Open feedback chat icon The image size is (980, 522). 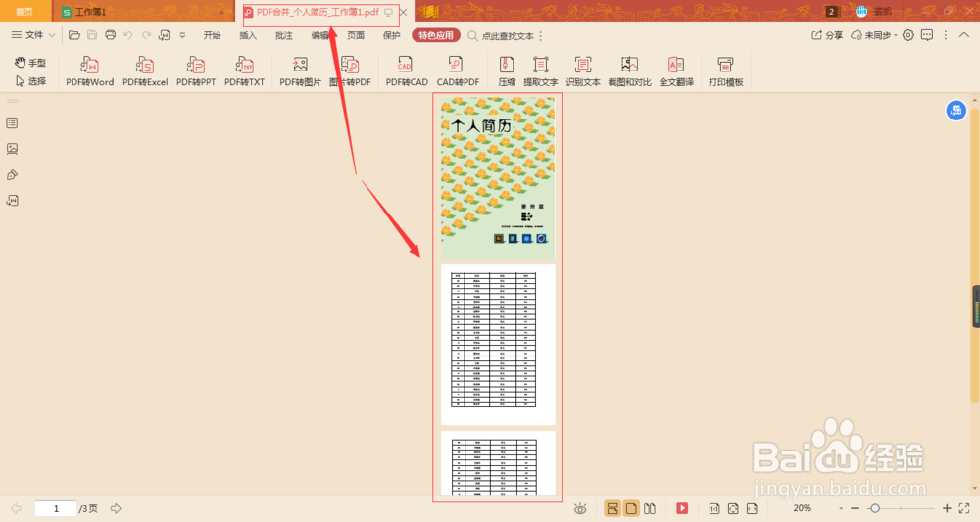click(x=927, y=35)
